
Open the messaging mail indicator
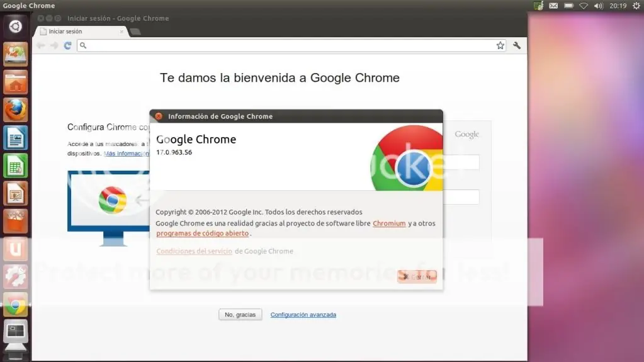pos(553,6)
